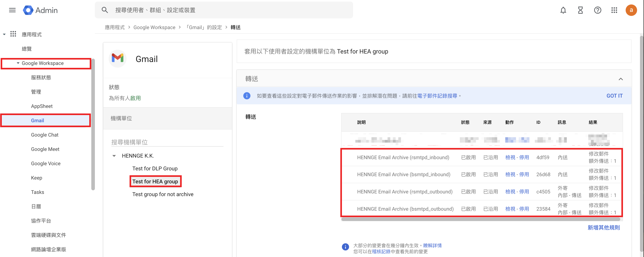This screenshot has width=644, height=257.
Task: Collapse the 轉送 settings section chevron
Action: pos(621,79)
